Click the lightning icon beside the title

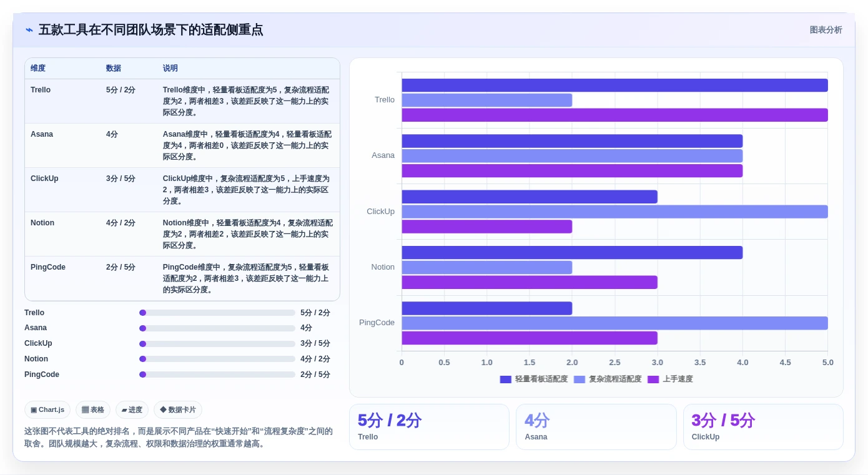pos(29,30)
